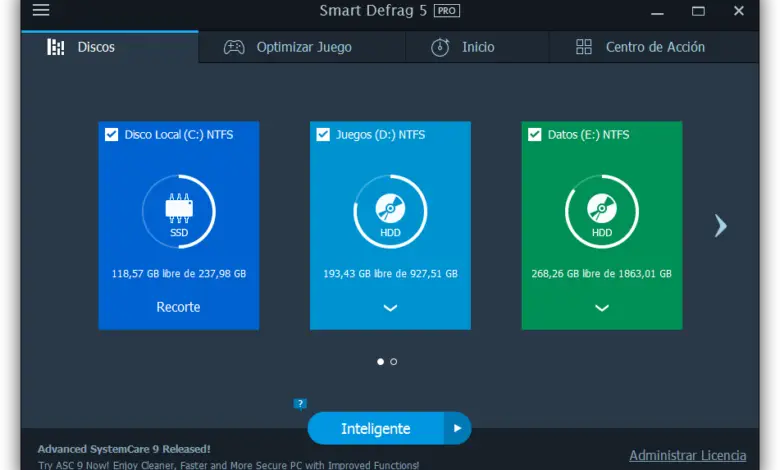
Task: Open the Administrar Licencia link
Action: [x=687, y=455]
